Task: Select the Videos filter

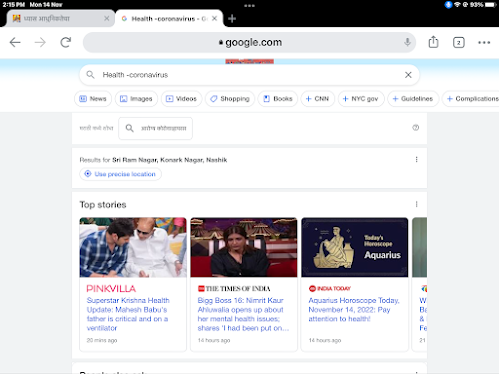Action: pos(181,99)
